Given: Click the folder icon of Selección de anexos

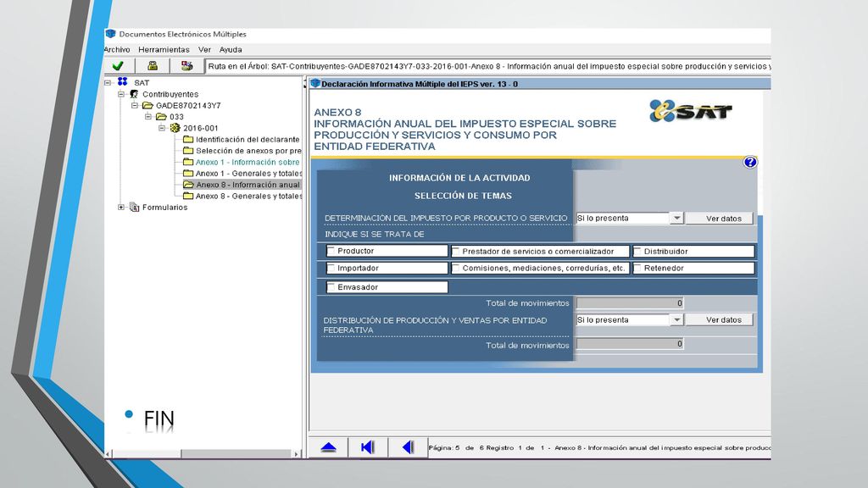Looking at the screenshot, I should (x=188, y=151).
